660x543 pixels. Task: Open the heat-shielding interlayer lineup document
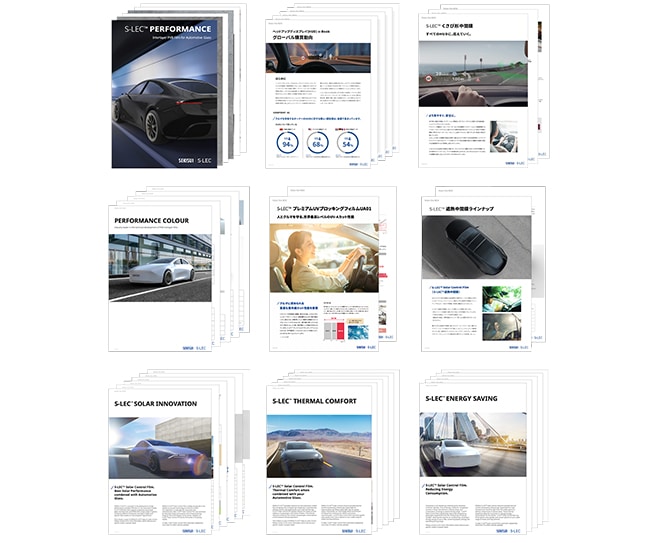[x=476, y=274]
